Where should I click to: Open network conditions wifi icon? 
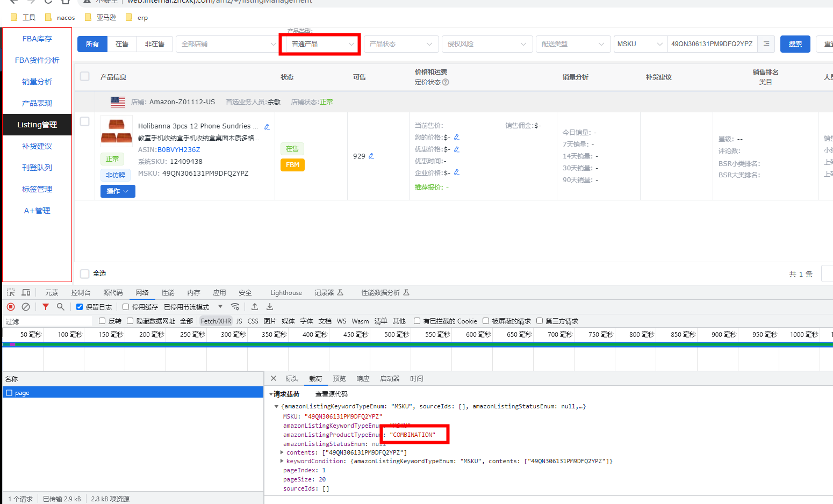pyautogui.click(x=235, y=307)
